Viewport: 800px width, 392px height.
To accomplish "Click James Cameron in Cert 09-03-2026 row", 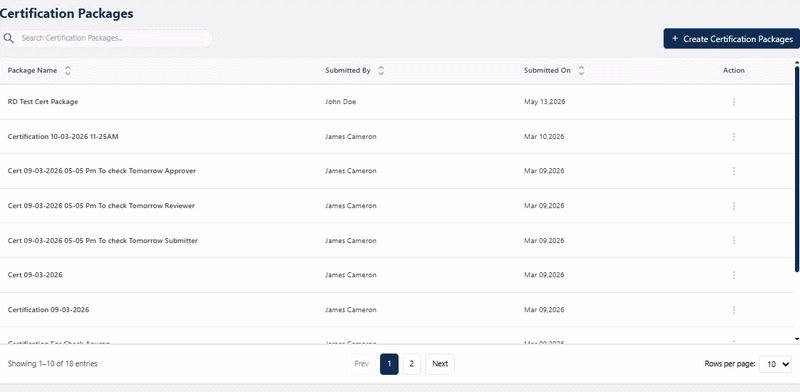I will tap(351, 275).
